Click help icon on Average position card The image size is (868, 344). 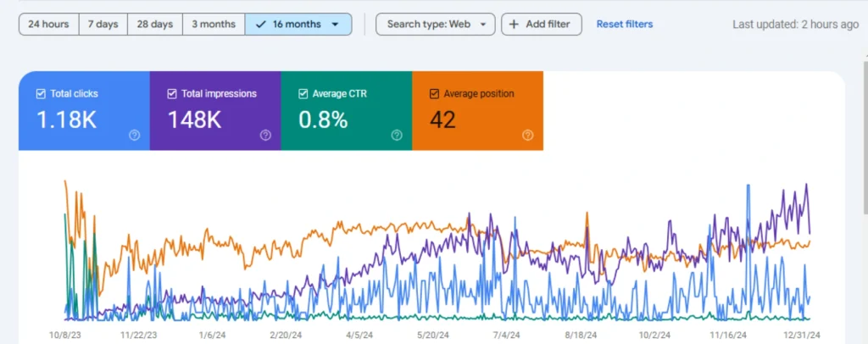pyautogui.click(x=528, y=135)
